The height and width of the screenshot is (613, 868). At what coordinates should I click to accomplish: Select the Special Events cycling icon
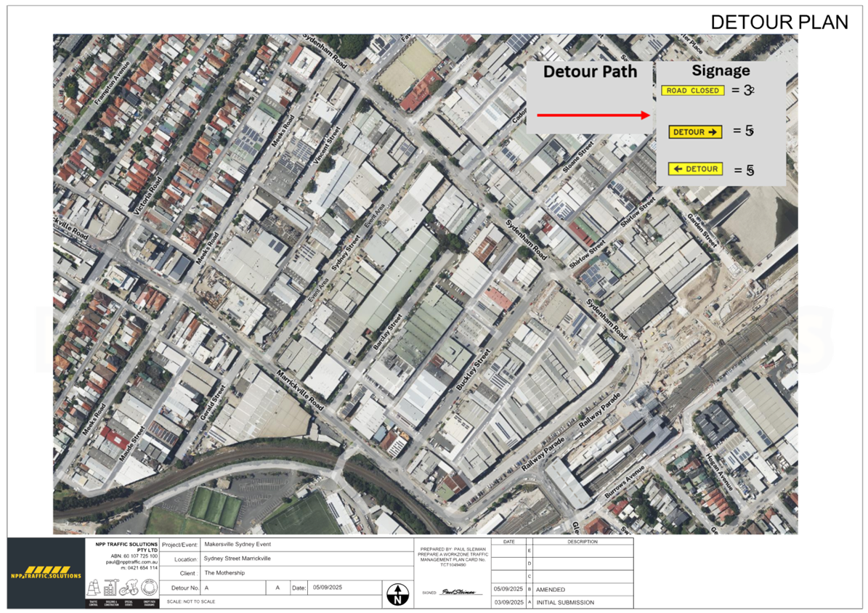click(130, 587)
